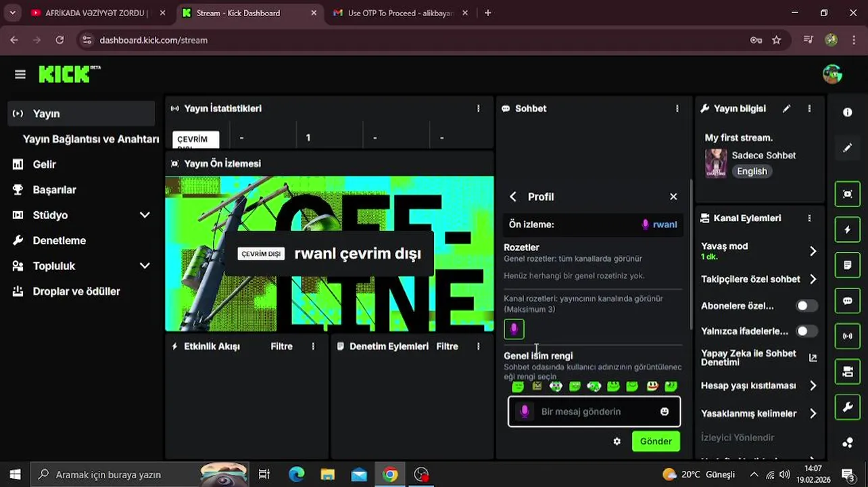The height and width of the screenshot is (487, 868).
Task: Click the KICK logo
Action: point(69,74)
